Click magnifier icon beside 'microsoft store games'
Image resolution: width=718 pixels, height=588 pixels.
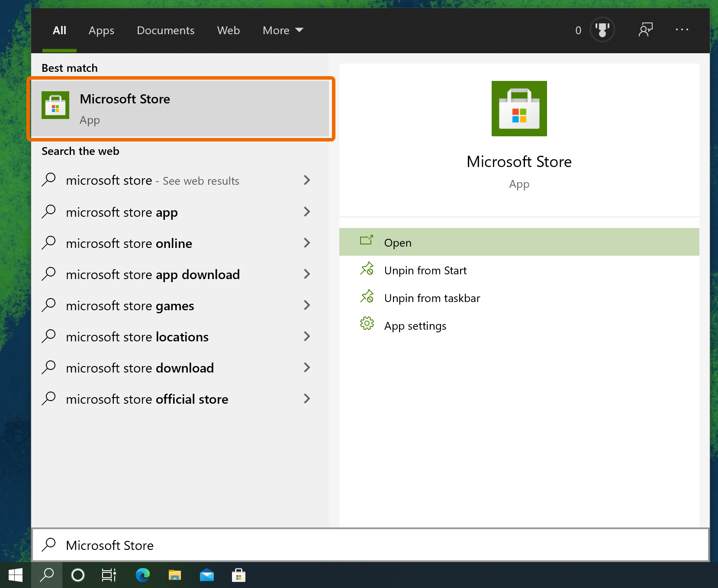(x=48, y=305)
